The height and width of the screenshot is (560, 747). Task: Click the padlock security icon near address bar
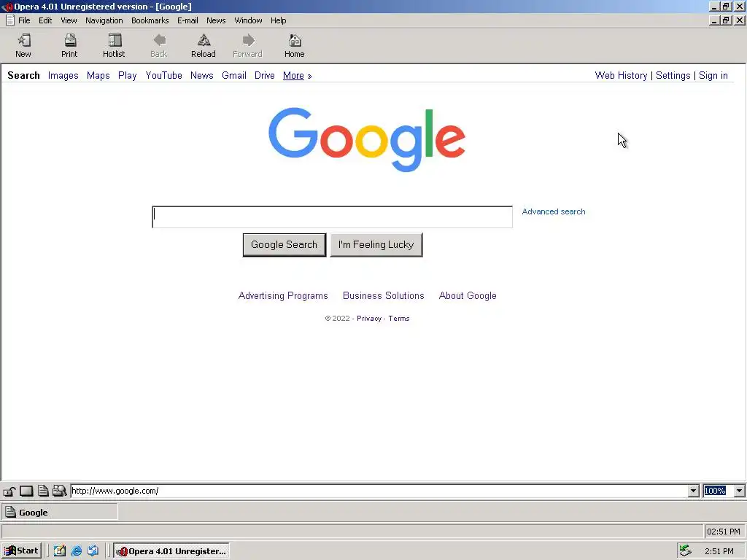tap(9, 491)
